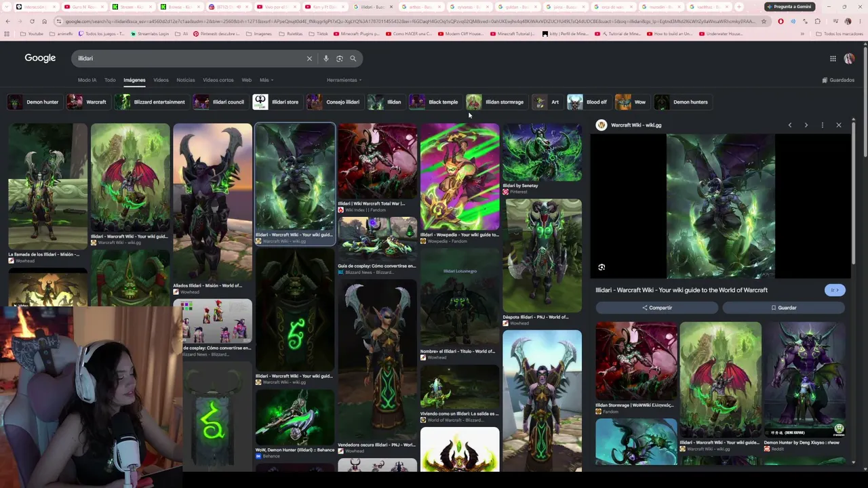Close the Warcraft Wiki image preview panel
The width and height of the screenshot is (868, 488).
839,125
